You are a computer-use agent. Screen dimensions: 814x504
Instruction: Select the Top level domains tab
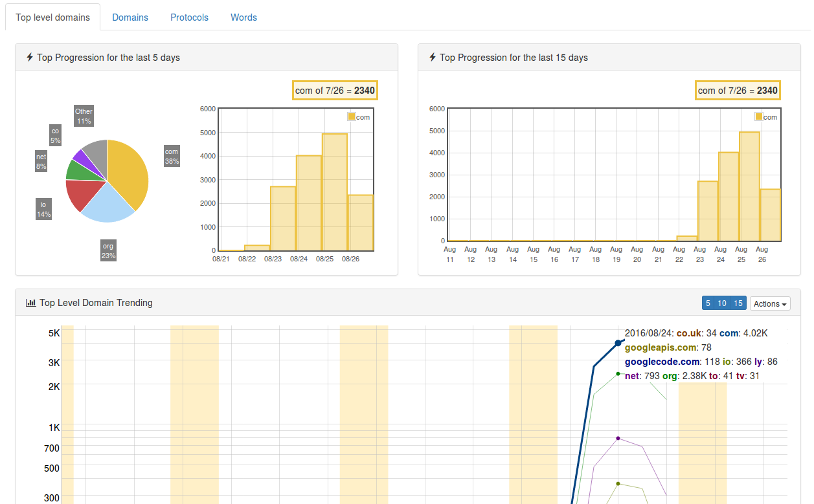click(x=53, y=17)
